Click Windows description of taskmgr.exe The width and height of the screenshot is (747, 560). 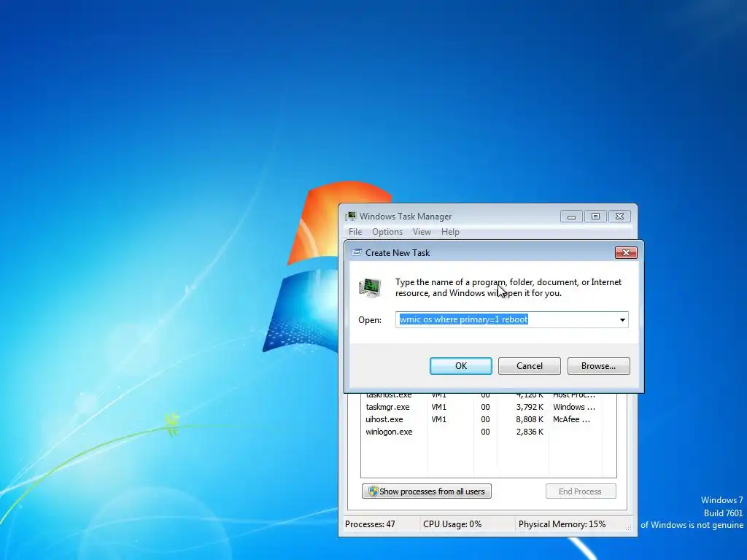tap(574, 407)
